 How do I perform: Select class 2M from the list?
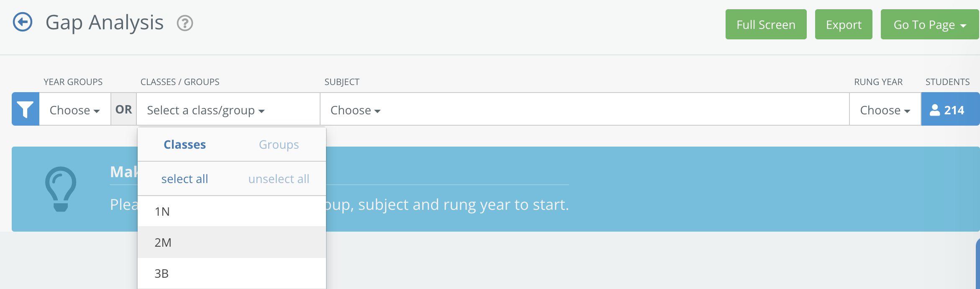(x=163, y=243)
